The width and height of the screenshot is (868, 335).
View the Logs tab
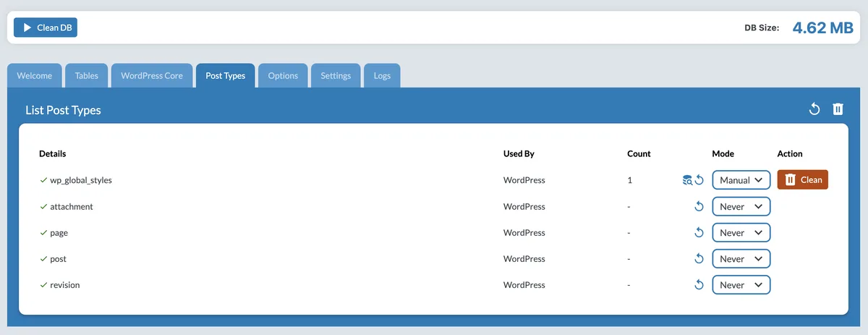click(x=382, y=76)
